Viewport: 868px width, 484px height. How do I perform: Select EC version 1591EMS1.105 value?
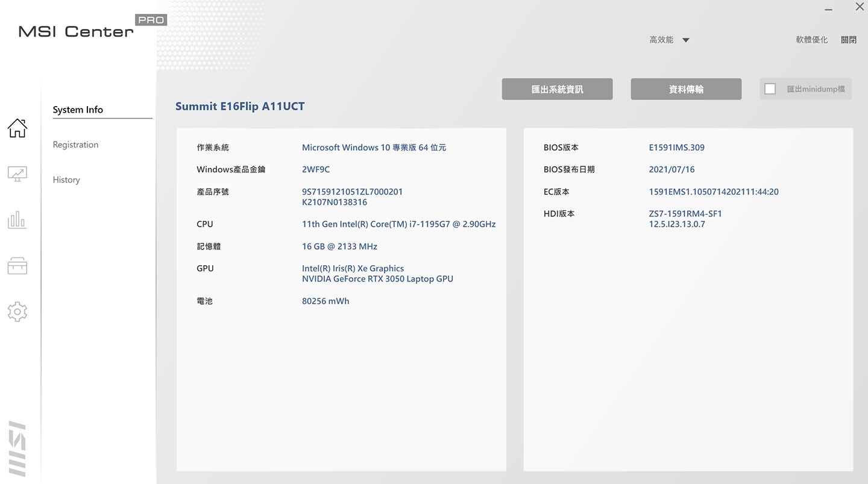(714, 192)
